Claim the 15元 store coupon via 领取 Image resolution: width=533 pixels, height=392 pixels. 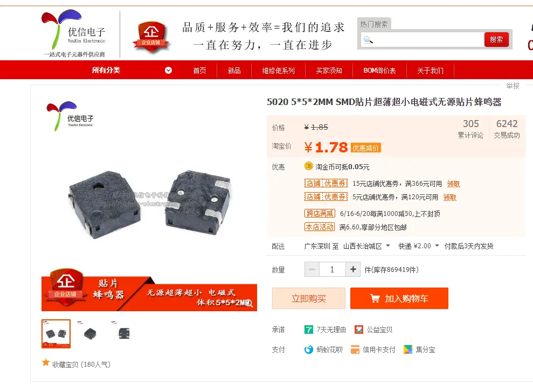453,184
